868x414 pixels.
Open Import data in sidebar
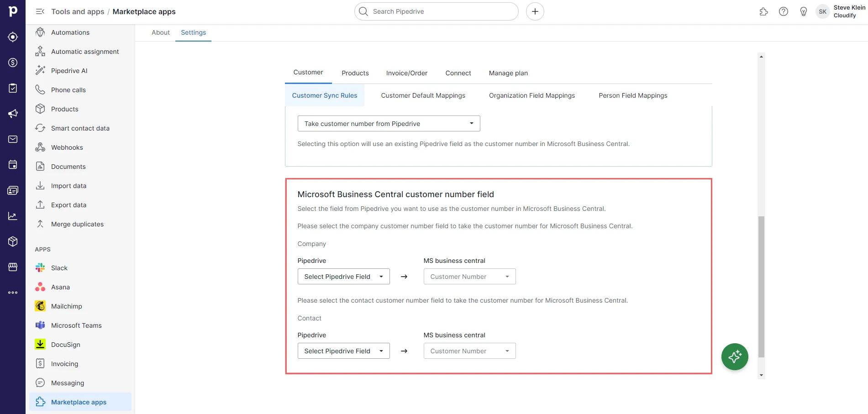pos(80,186)
